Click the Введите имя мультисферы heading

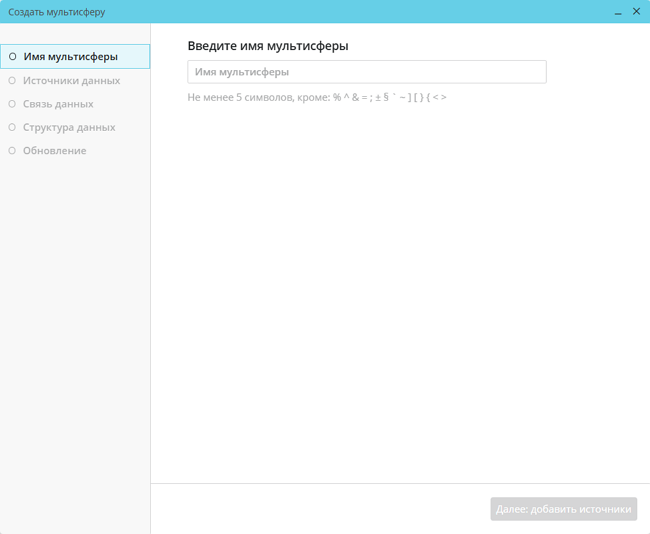[x=267, y=46]
